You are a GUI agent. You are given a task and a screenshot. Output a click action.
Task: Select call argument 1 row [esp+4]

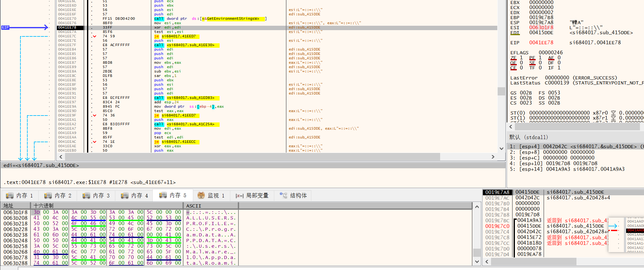pyautogui.click(x=576, y=147)
